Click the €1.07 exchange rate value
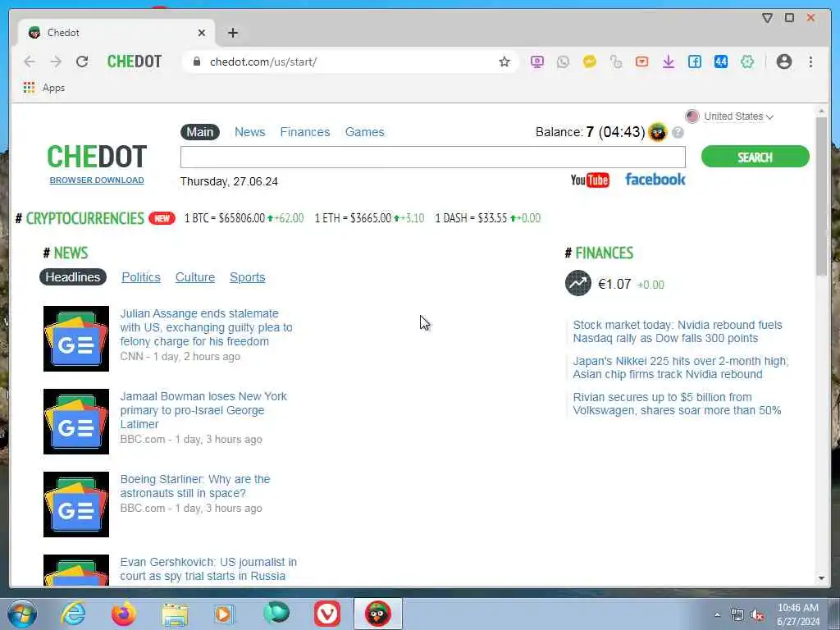 [614, 284]
